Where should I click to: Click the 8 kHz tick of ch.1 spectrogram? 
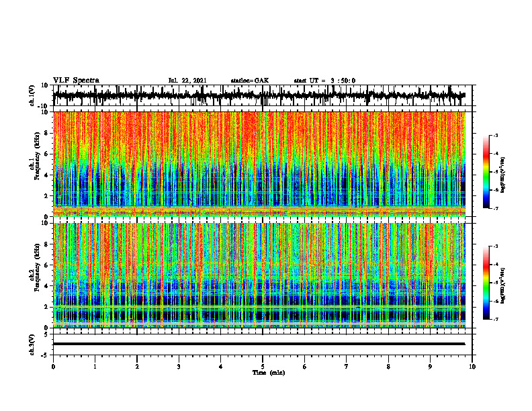click(47, 133)
